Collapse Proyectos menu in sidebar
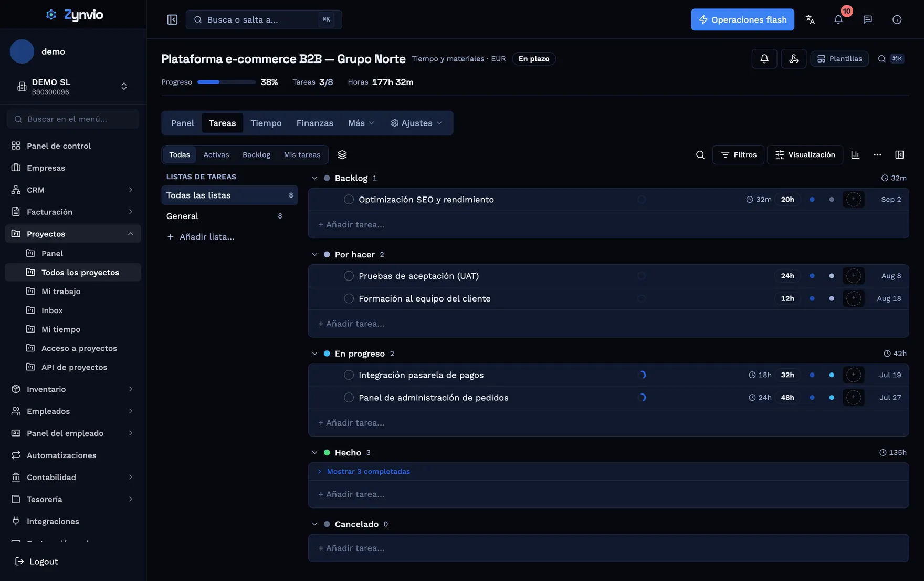This screenshot has width=924, height=581. tap(73, 234)
